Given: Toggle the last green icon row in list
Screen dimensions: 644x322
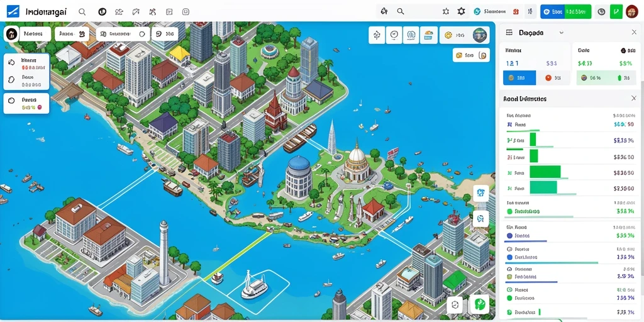Looking at the screenshot, I should coord(571,312).
